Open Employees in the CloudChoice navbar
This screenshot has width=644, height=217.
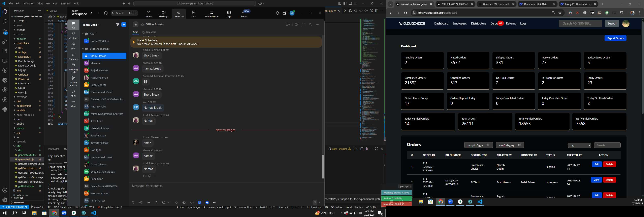459,24
